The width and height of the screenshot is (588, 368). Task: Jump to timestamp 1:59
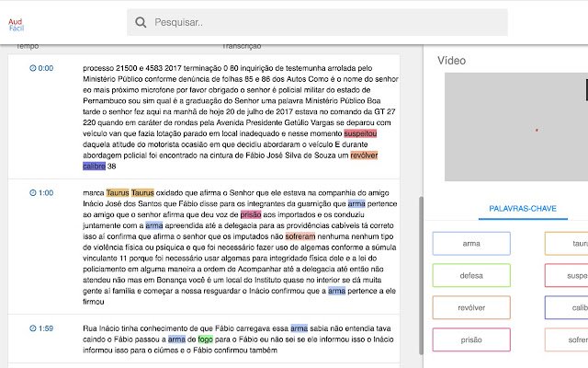[x=46, y=328]
